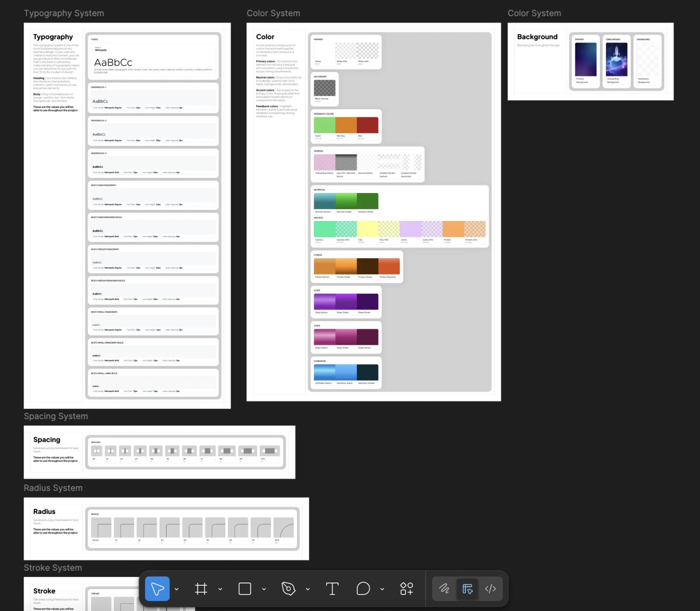Image resolution: width=700 pixels, height=611 pixels.
Task: Click the Stroke heading text
Action: coord(44,591)
